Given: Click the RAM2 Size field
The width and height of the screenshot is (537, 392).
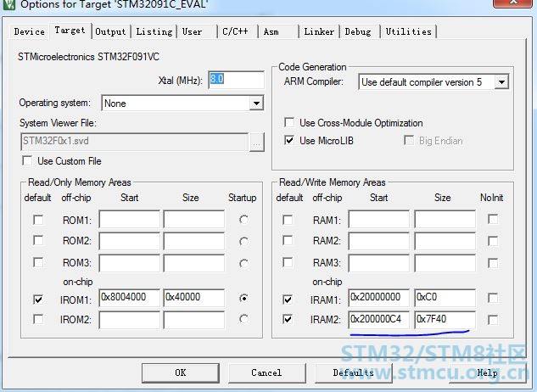Looking at the screenshot, I should [x=445, y=241].
